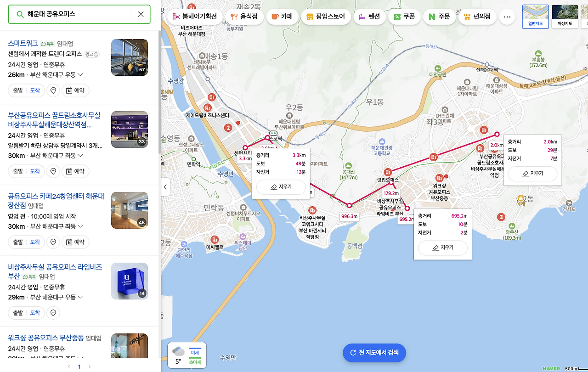Click the save location pin icon for 스마트워크
This screenshot has width=588, height=372.
(x=53, y=90)
